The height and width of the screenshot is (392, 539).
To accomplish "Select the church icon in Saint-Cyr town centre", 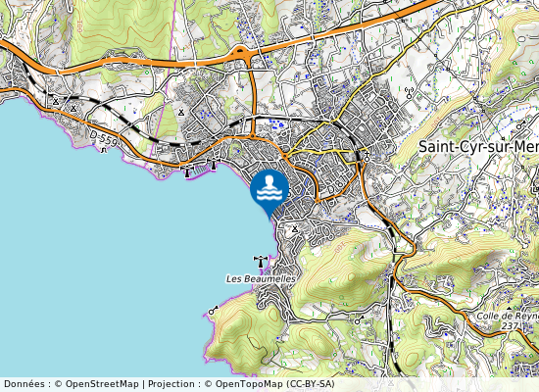I will point(367,157).
